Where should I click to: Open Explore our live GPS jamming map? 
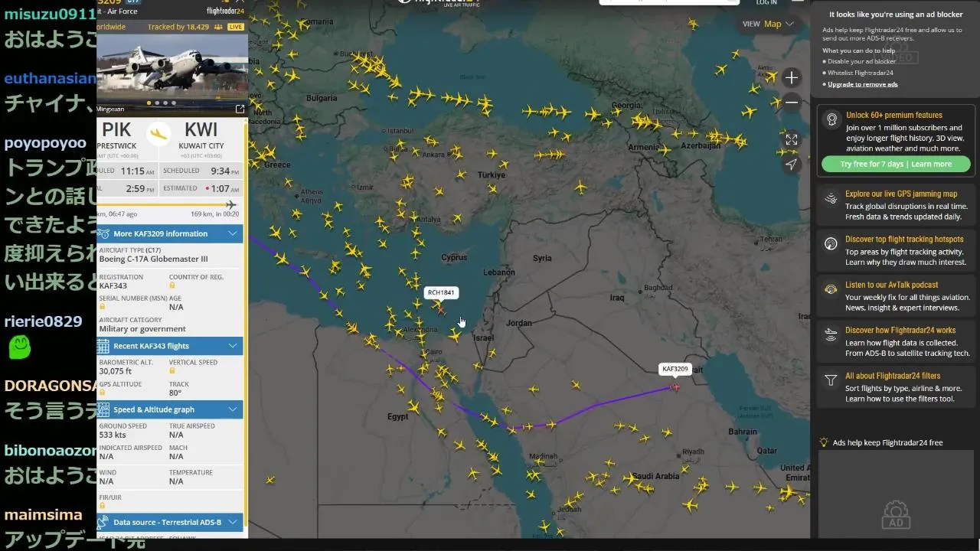(896, 205)
